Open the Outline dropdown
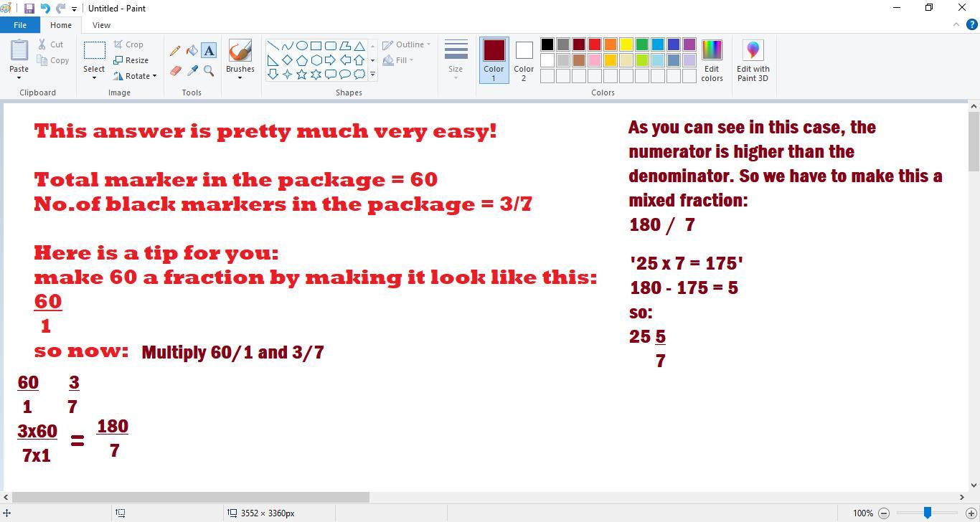This screenshot has height=522, width=980. pos(406,44)
